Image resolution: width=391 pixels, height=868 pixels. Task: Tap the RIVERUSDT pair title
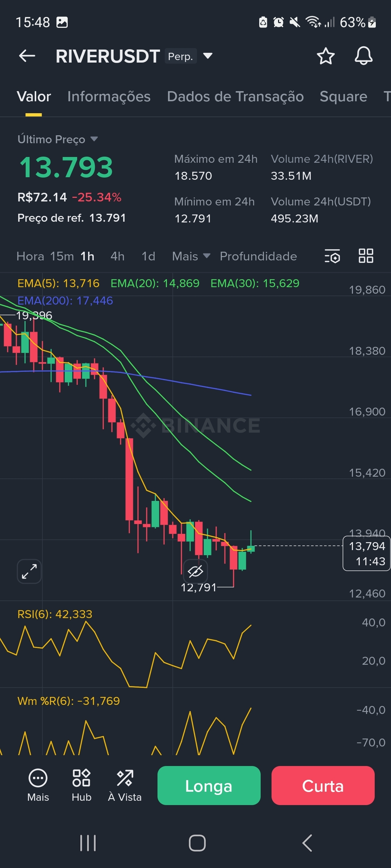point(108,56)
